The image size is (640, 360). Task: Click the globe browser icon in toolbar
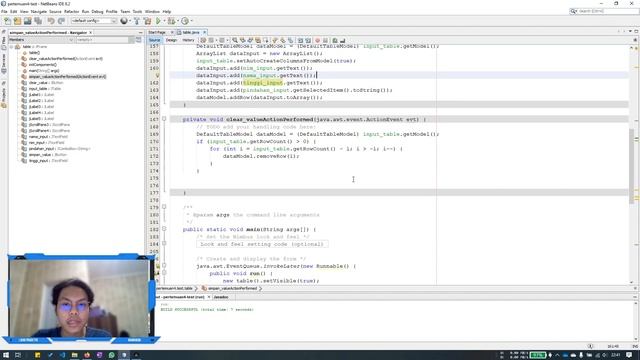click(124, 21)
